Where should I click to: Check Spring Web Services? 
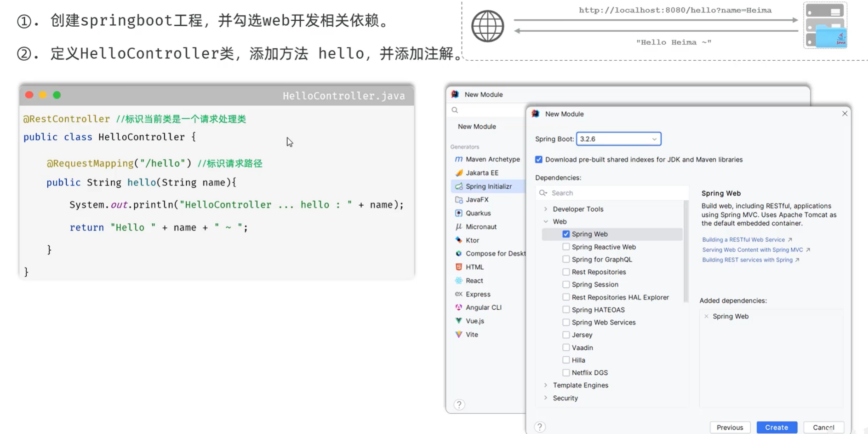[566, 322]
